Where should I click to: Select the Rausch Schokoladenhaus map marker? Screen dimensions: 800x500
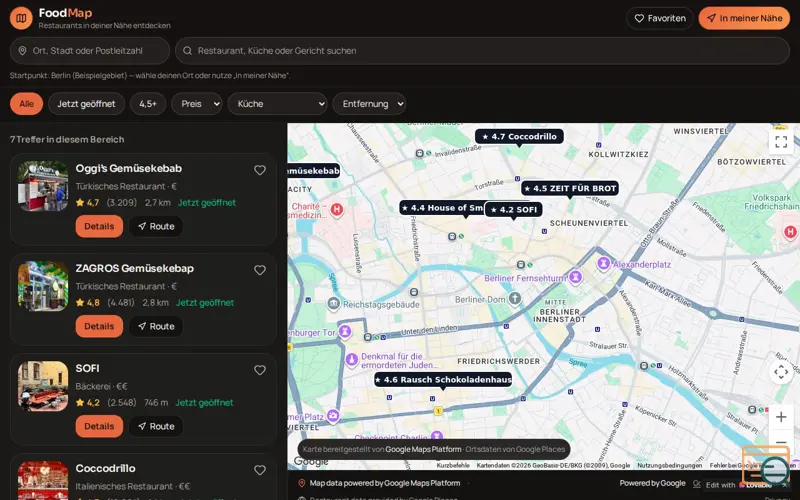tap(443, 380)
